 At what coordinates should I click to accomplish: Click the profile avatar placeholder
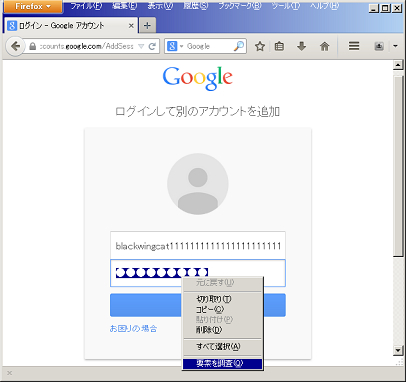[198, 184]
